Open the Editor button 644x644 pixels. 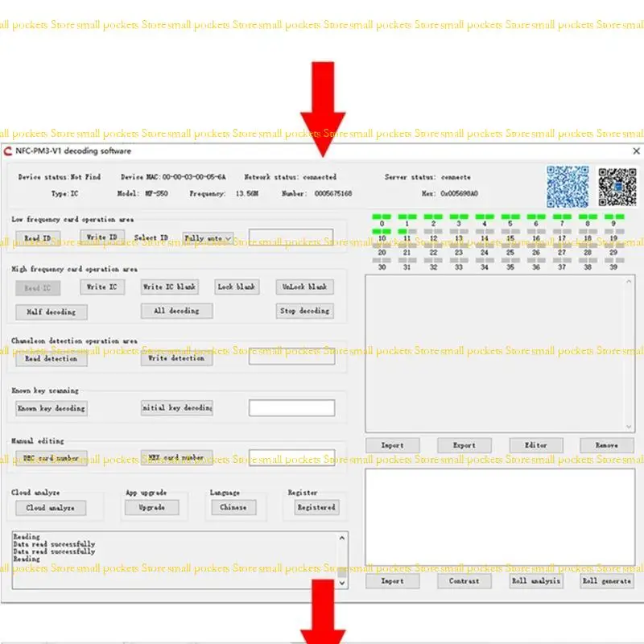tap(536, 445)
